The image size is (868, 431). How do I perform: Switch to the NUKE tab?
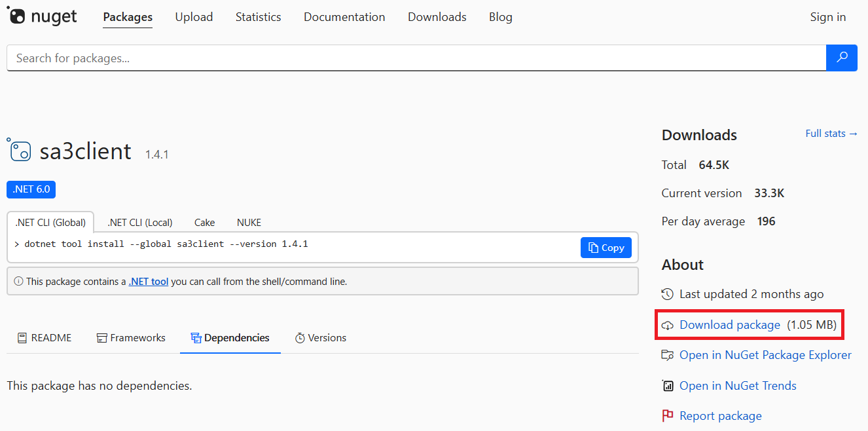(x=249, y=222)
